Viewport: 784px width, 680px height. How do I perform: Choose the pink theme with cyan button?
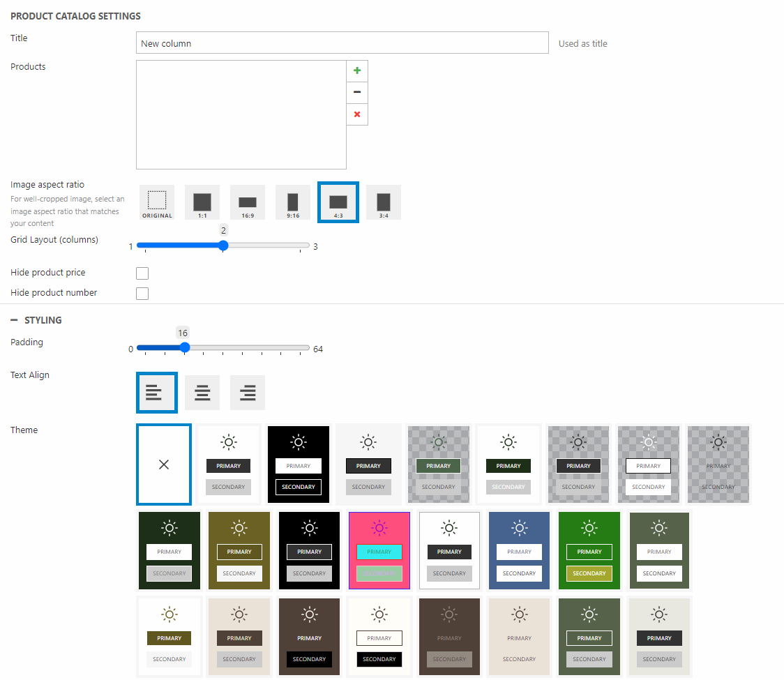click(x=379, y=550)
